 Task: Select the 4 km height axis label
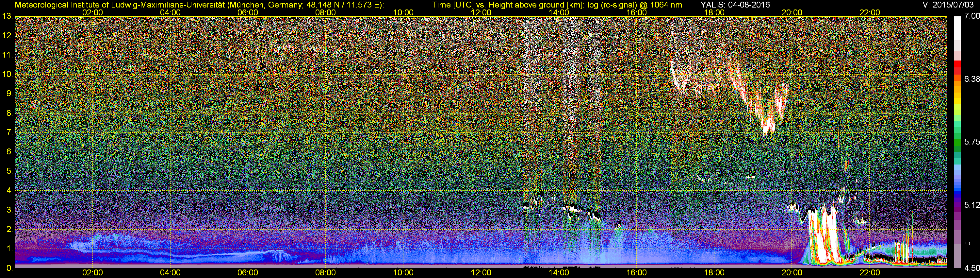pos(9,191)
